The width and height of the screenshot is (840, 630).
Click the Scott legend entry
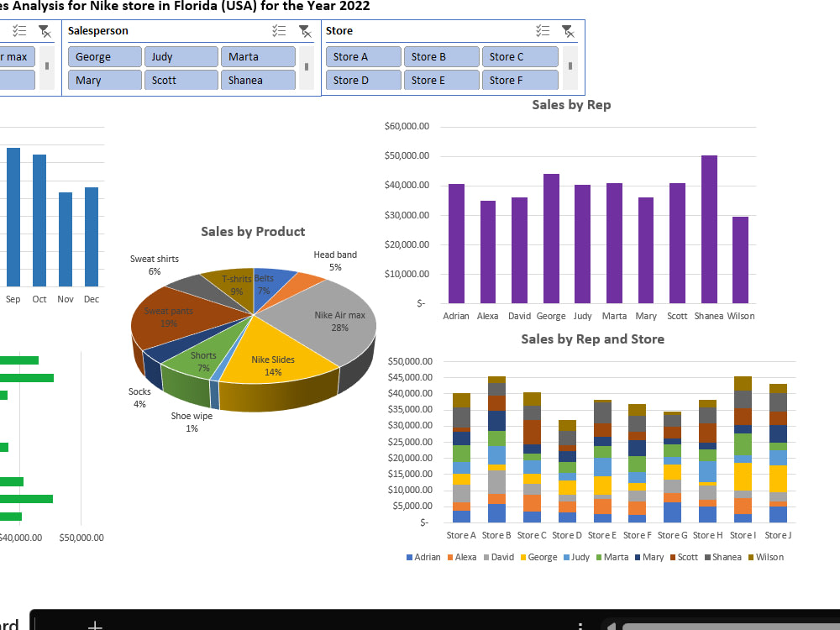click(x=684, y=557)
